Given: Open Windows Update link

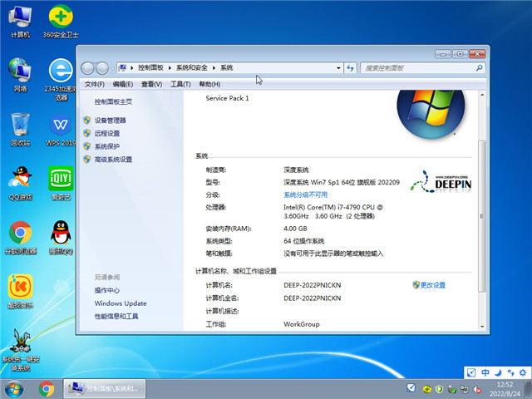Looking at the screenshot, I should pyautogui.click(x=121, y=303).
